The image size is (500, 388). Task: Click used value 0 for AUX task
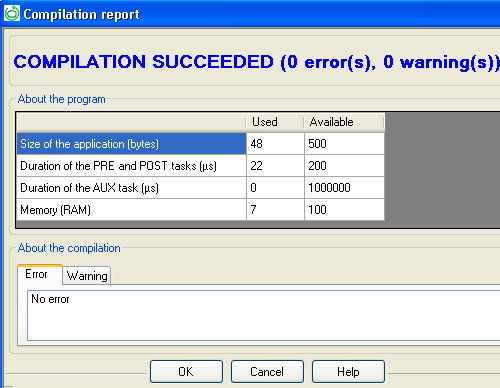pos(275,188)
